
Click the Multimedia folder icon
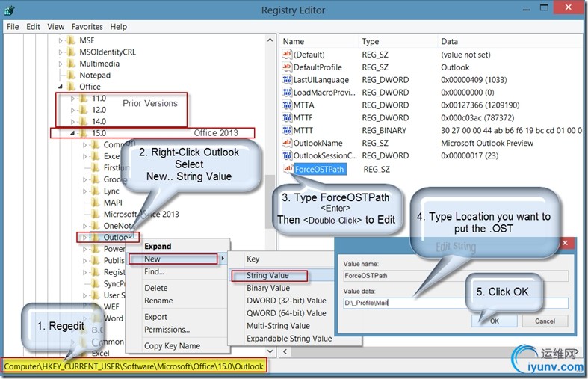point(71,64)
